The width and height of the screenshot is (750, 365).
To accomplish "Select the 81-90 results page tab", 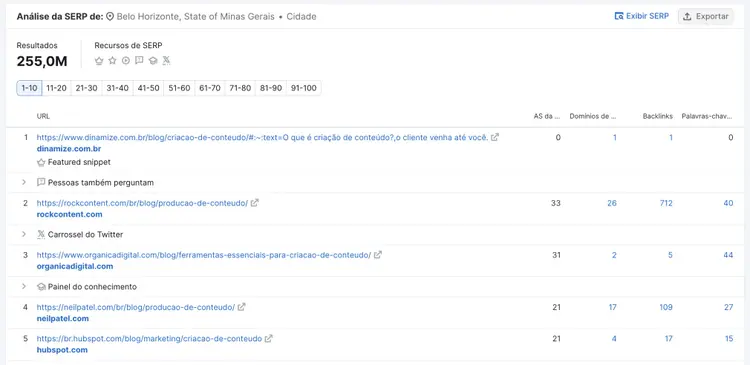I will pyautogui.click(x=271, y=88).
